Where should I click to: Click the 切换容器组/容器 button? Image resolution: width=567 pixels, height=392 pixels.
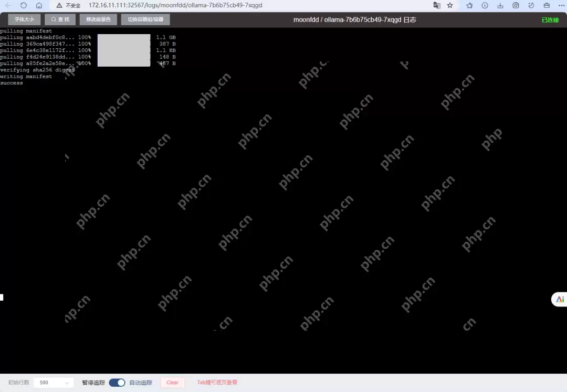pyautogui.click(x=145, y=19)
